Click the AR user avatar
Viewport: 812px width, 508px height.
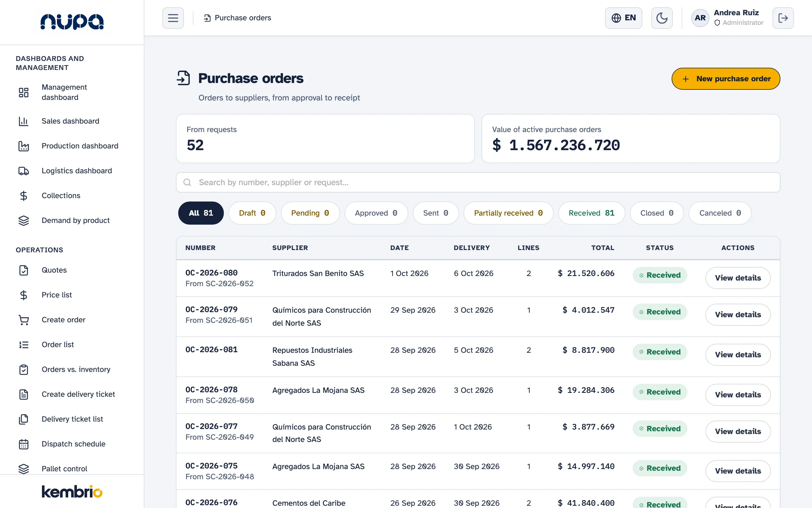[700, 18]
